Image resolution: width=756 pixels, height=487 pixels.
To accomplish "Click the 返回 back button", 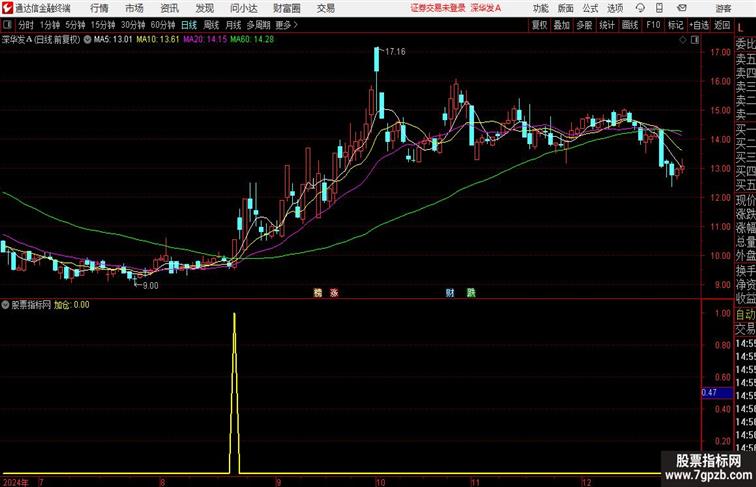I will (722, 25).
